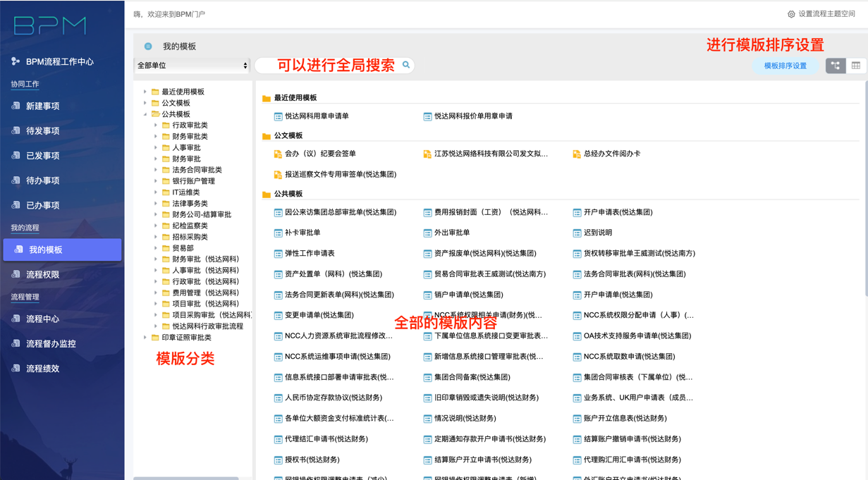Click the search magnifier icon

point(406,65)
